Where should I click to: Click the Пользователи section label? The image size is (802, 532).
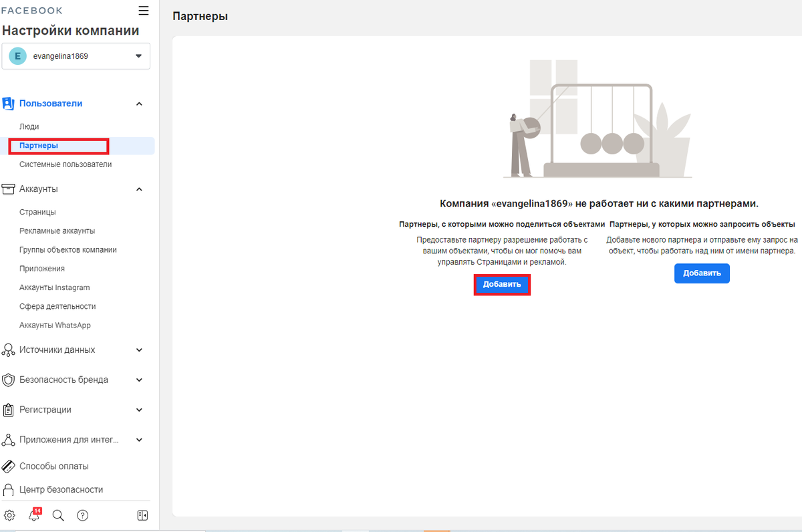click(x=51, y=104)
